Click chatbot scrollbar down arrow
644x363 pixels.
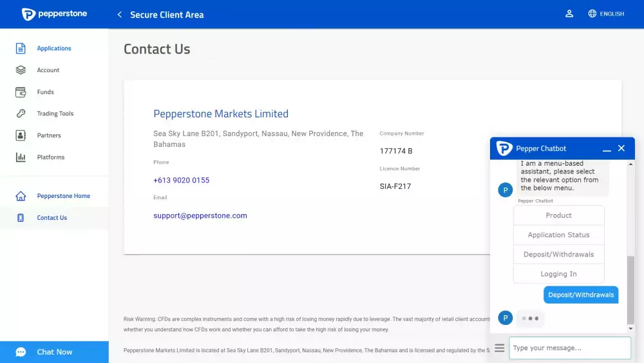pyautogui.click(x=630, y=328)
